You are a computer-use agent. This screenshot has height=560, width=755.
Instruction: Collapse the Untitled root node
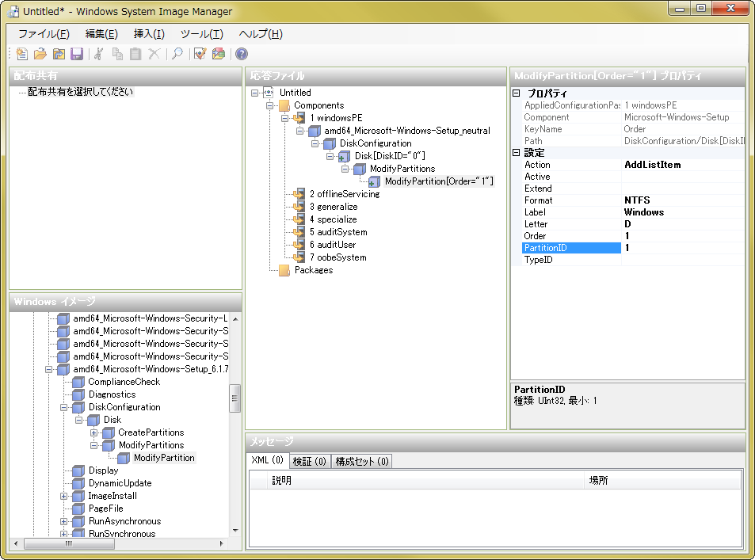pos(255,93)
